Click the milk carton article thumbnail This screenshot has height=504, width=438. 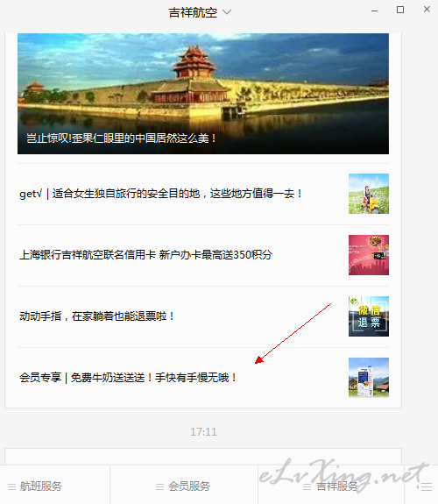tap(369, 378)
